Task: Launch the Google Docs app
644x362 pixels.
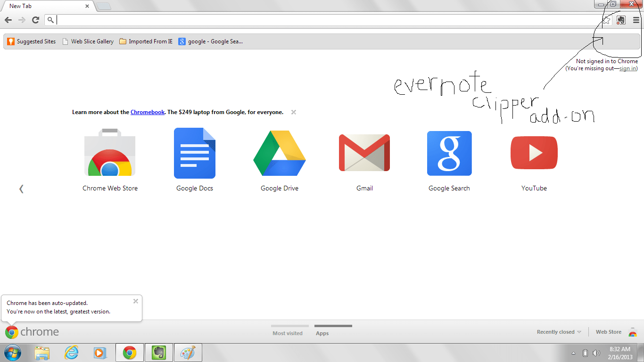Action: pos(195,160)
